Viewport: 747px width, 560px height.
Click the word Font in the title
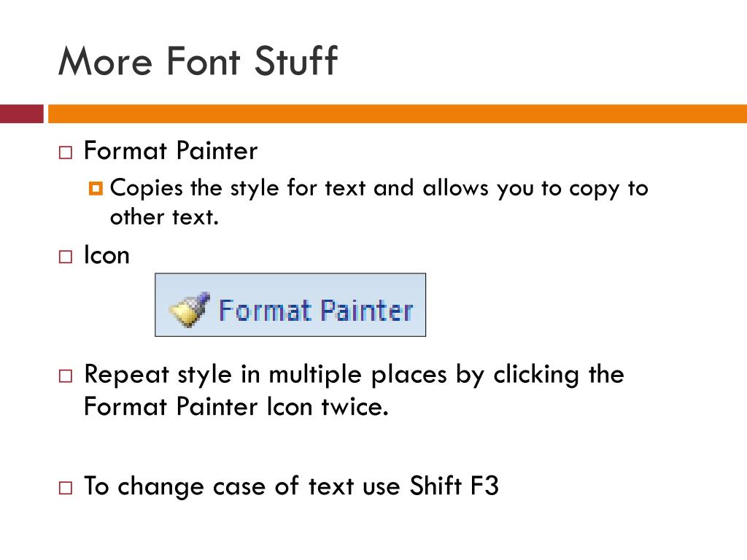204,61
